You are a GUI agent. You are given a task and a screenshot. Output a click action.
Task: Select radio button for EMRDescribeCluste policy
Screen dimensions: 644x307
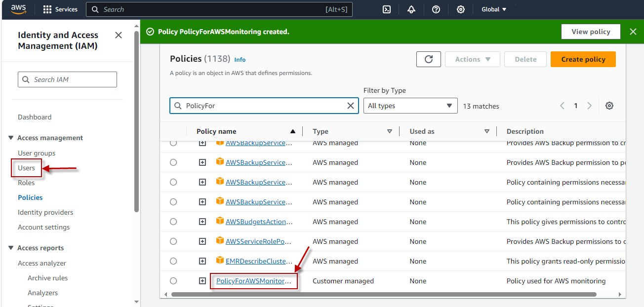(173, 261)
